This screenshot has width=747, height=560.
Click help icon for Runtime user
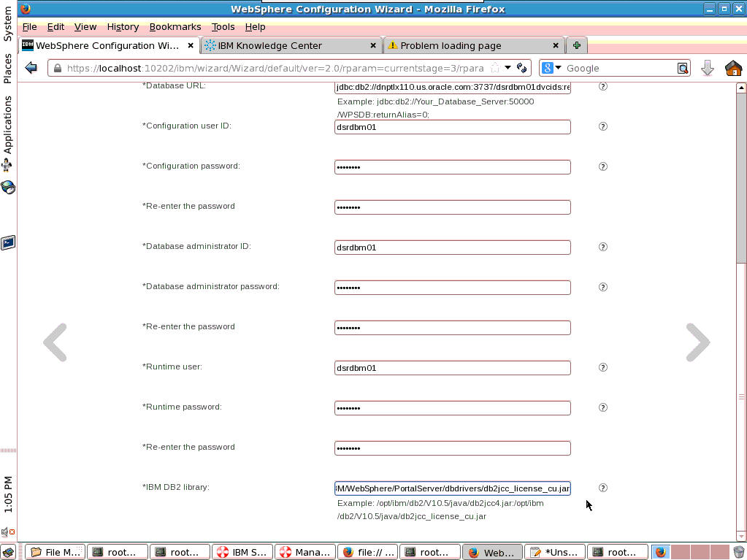click(x=602, y=367)
